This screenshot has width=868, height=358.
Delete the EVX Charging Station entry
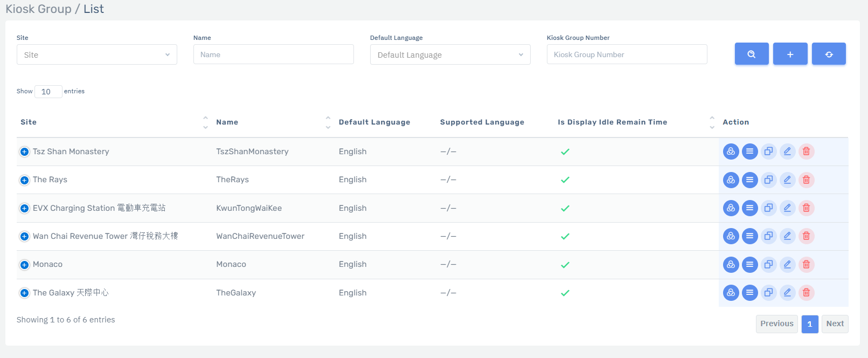pyautogui.click(x=806, y=208)
